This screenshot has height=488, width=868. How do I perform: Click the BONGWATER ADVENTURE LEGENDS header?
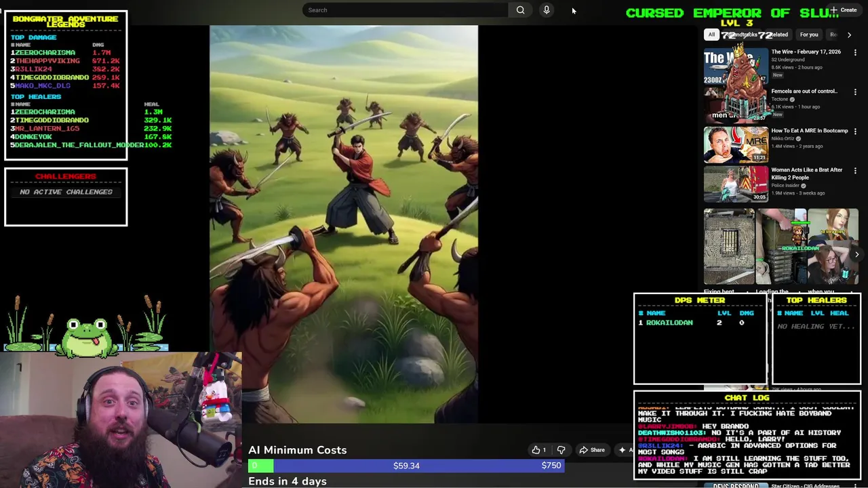[66, 22]
